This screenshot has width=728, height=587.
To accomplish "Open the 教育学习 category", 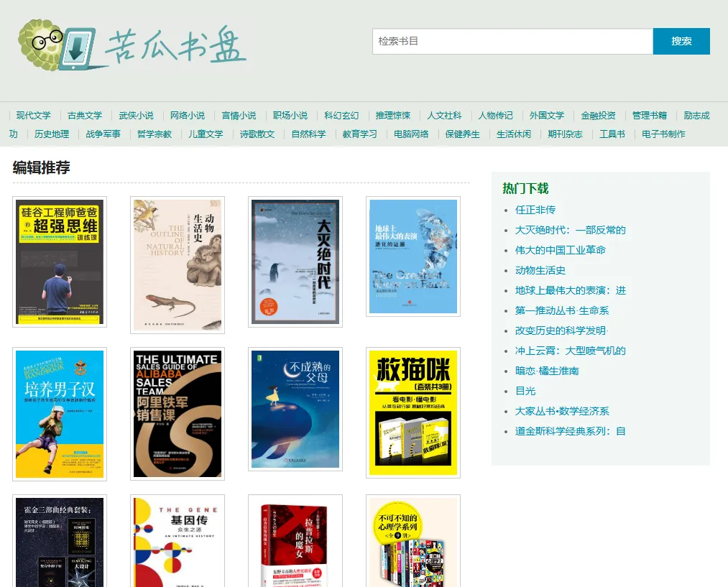I will point(360,134).
